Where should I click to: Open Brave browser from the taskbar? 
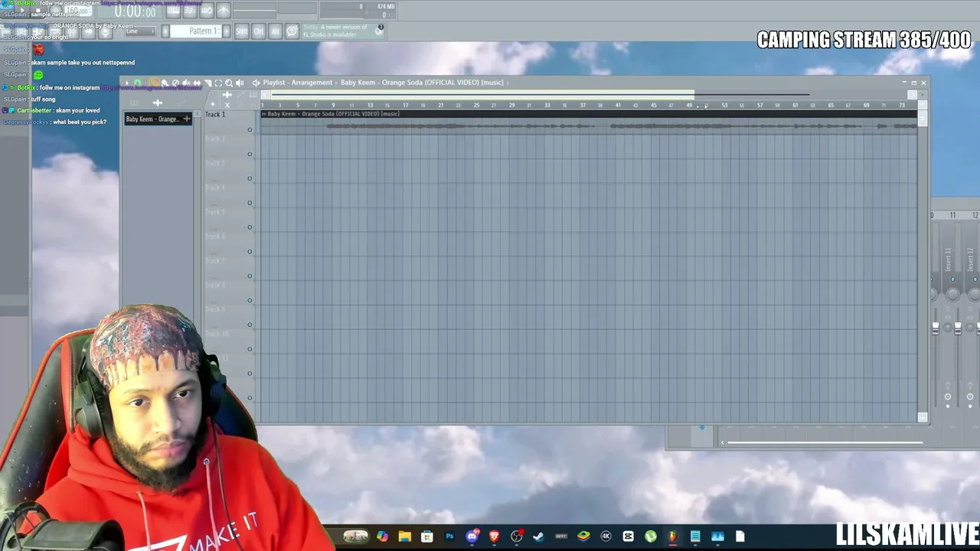point(494,536)
